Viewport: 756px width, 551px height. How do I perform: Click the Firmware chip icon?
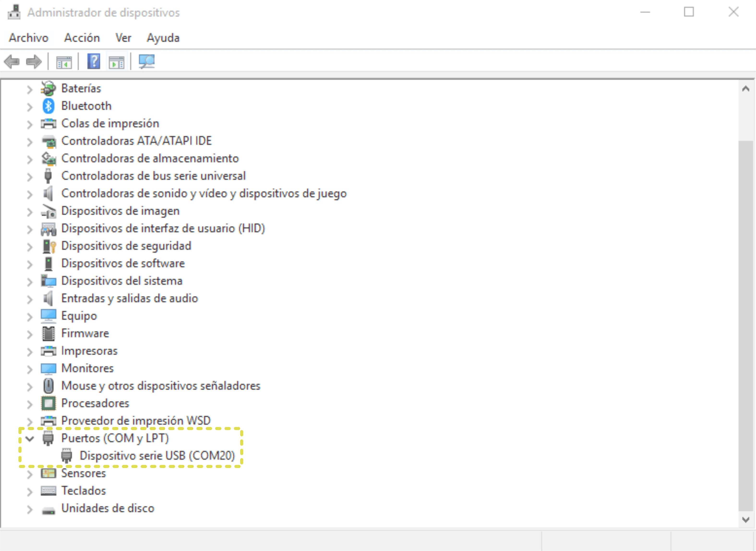tap(49, 333)
